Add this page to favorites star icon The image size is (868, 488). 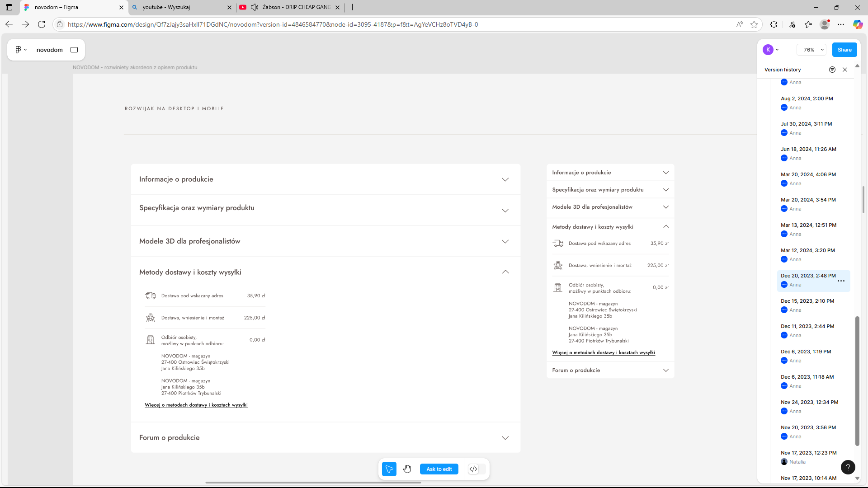(x=754, y=24)
